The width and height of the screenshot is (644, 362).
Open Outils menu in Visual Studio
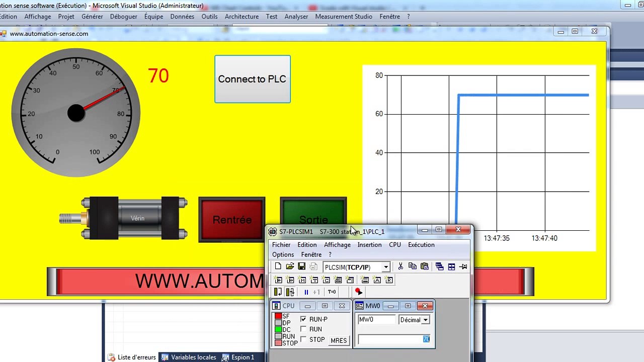tap(209, 17)
